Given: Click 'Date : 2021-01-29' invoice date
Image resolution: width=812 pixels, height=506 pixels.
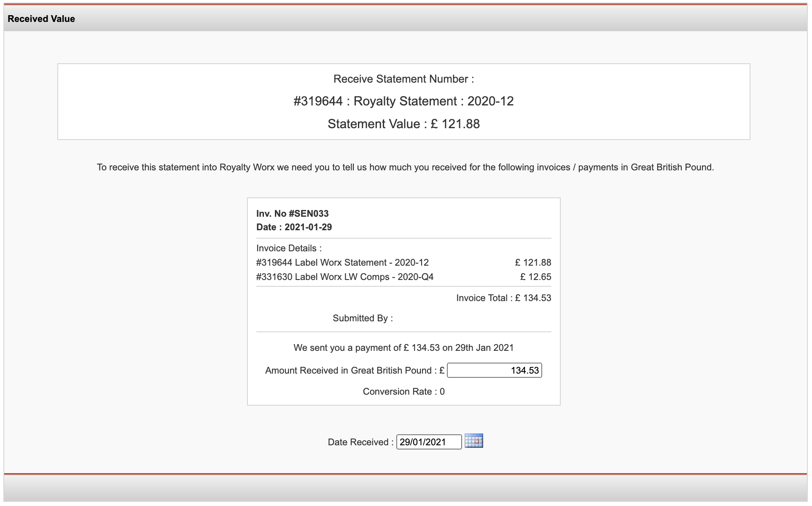Looking at the screenshot, I should (294, 227).
